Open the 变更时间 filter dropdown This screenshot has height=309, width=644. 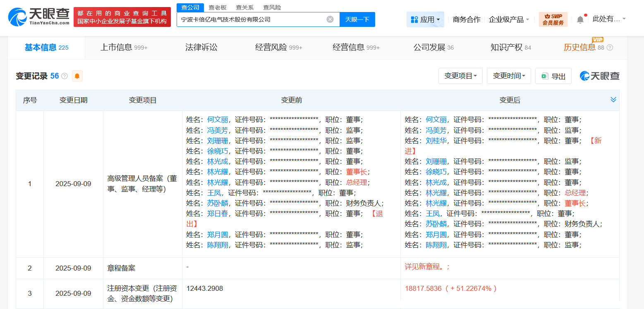[509, 76]
